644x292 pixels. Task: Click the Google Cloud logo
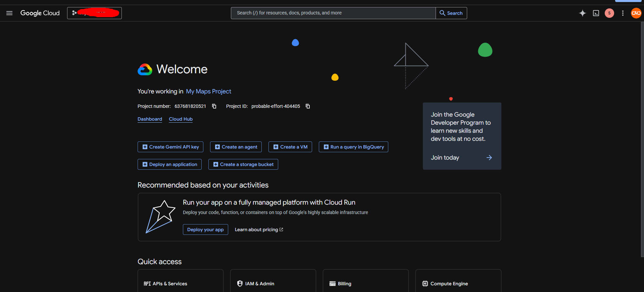(x=40, y=13)
